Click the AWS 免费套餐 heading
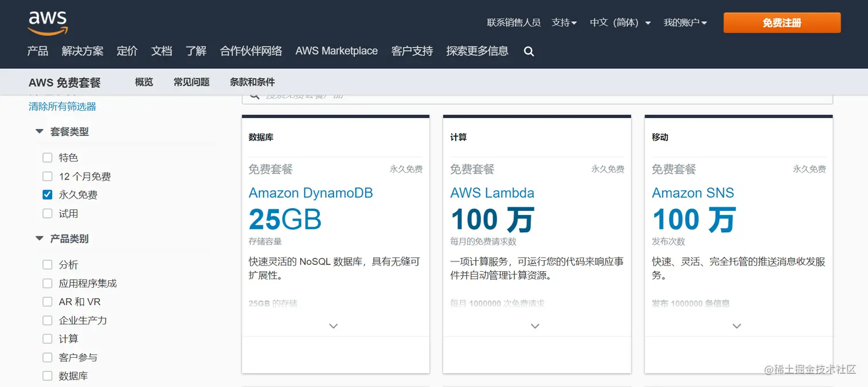This screenshot has width=868, height=387. pos(64,83)
